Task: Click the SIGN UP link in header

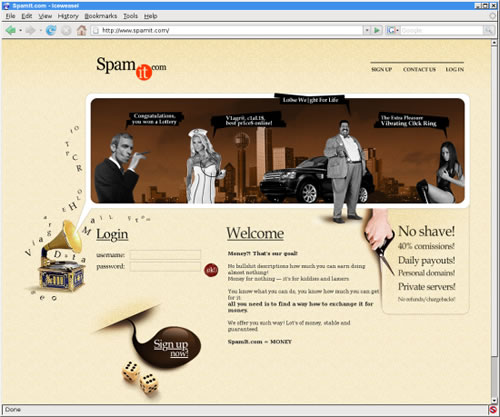Action: tap(382, 69)
